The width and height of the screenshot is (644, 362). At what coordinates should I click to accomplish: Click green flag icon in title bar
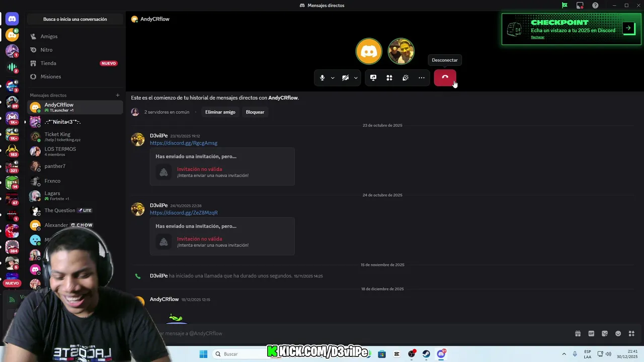(x=565, y=6)
